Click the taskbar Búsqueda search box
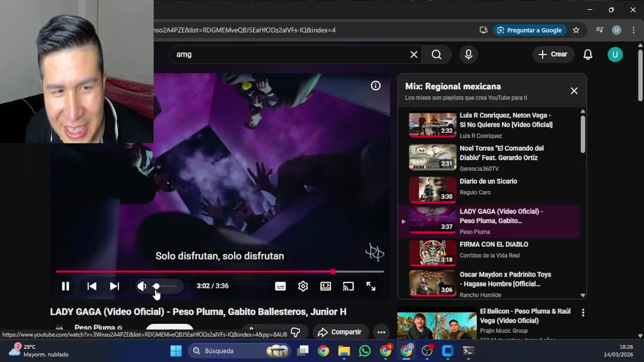644x362 pixels. tap(240, 351)
